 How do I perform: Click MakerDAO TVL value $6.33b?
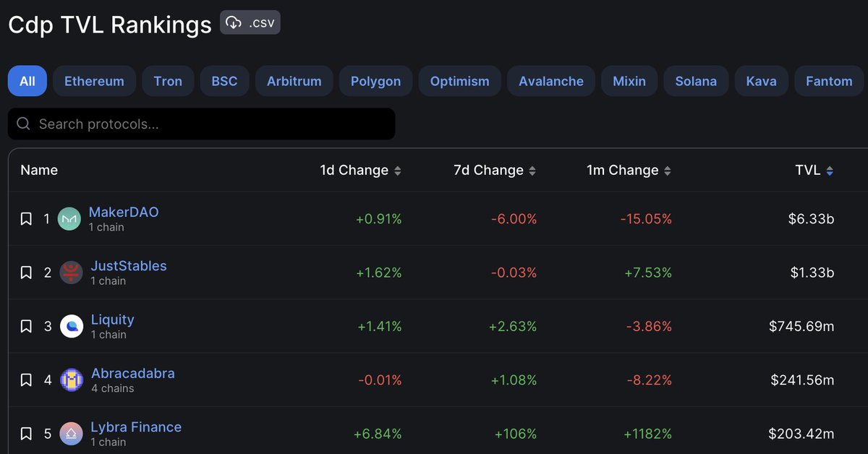[x=812, y=219]
